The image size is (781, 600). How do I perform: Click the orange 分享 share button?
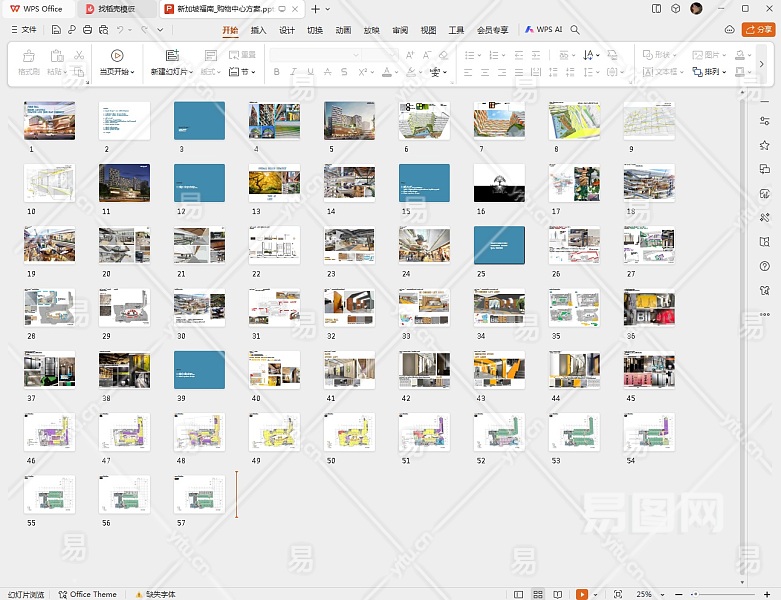pos(757,30)
